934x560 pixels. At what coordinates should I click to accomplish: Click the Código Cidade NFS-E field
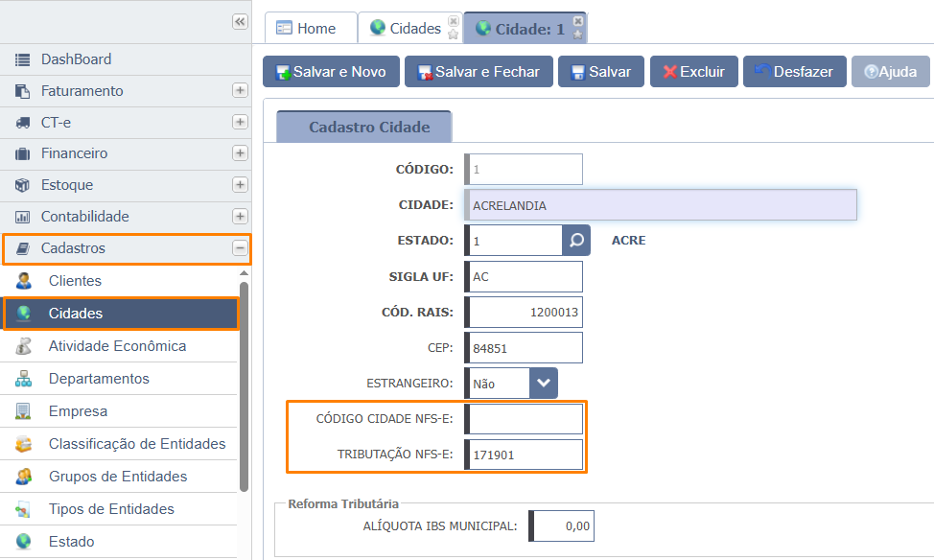click(x=524, y=419)
